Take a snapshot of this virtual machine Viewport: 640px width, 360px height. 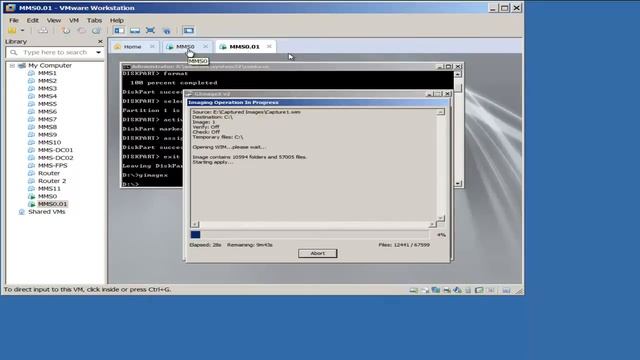point(66,31)
